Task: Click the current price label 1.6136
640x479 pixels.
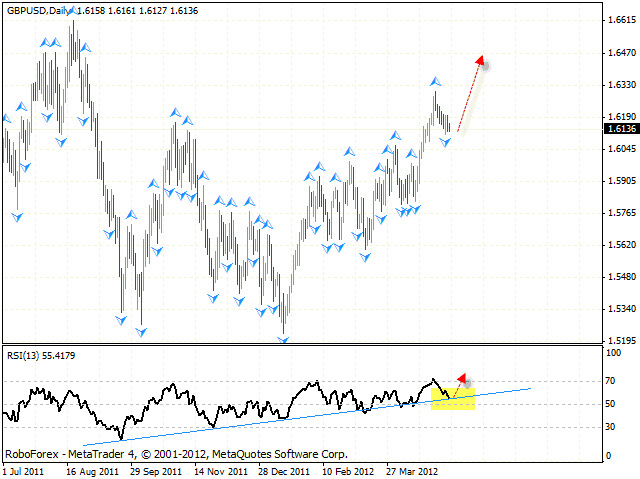Action: [x=621, y=128]
